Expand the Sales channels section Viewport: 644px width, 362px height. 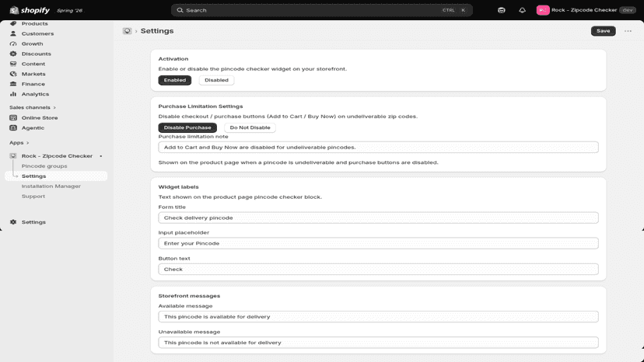coord(33,107)
